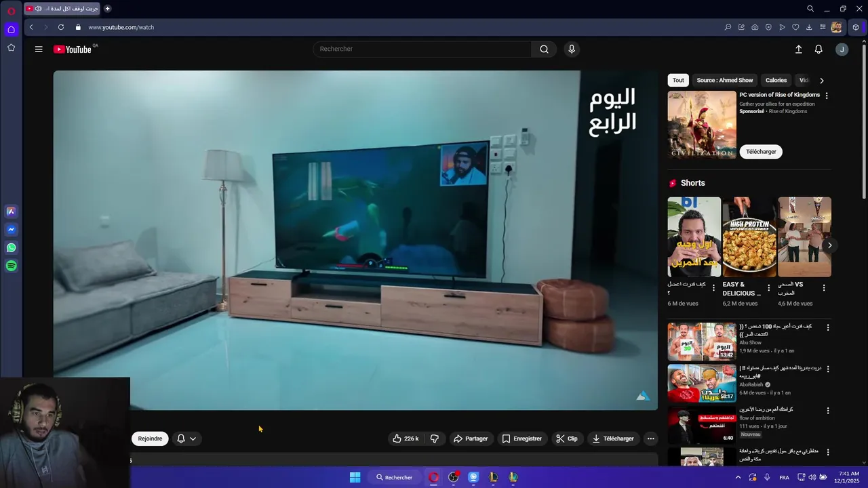The image size is (868, 488).
Task: Click the Rechercher search input field
Action: 422,49
